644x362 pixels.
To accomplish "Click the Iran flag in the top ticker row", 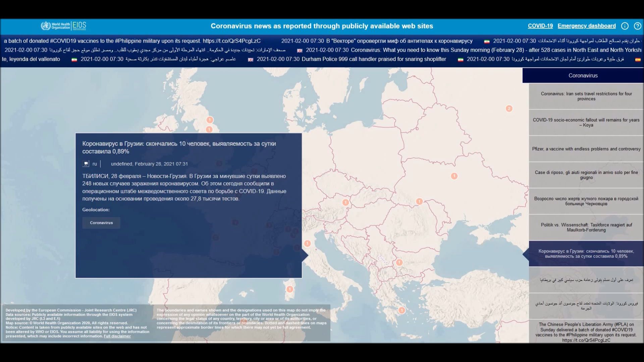I will (x=487, y=42).
